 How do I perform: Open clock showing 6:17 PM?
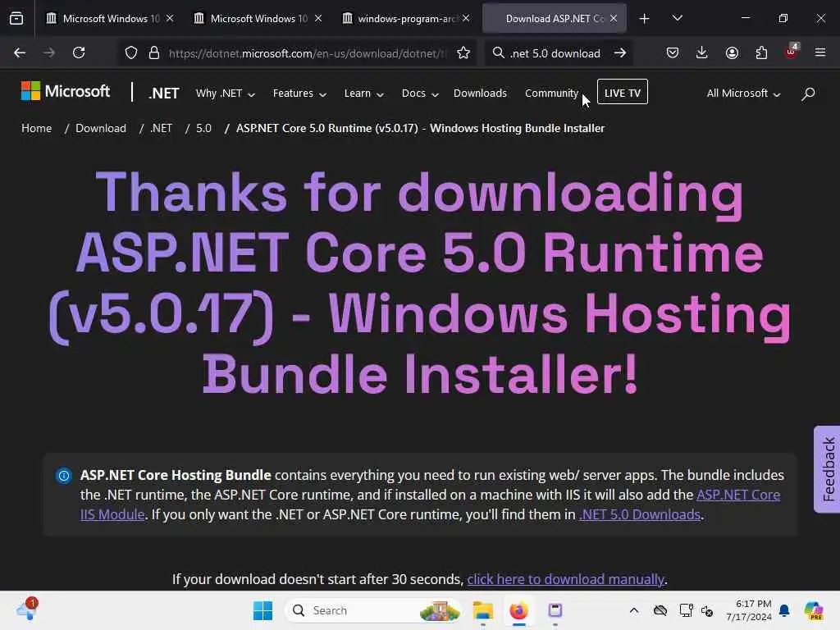749,610
